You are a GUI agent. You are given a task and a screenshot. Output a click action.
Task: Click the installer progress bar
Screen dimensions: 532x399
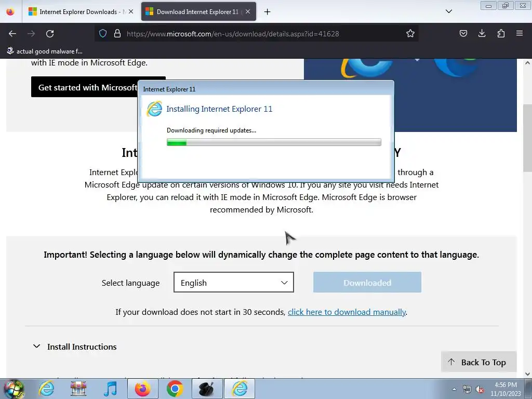(274, 142)
